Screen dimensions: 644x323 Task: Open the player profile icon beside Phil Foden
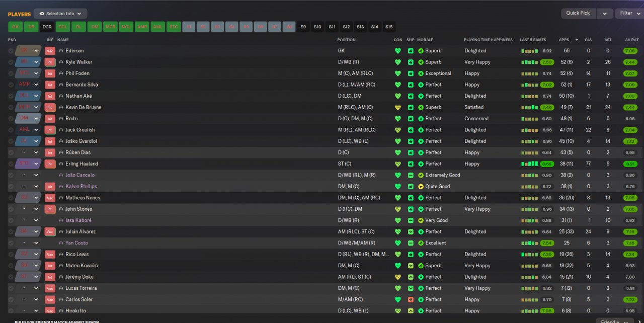coord(61,73)
